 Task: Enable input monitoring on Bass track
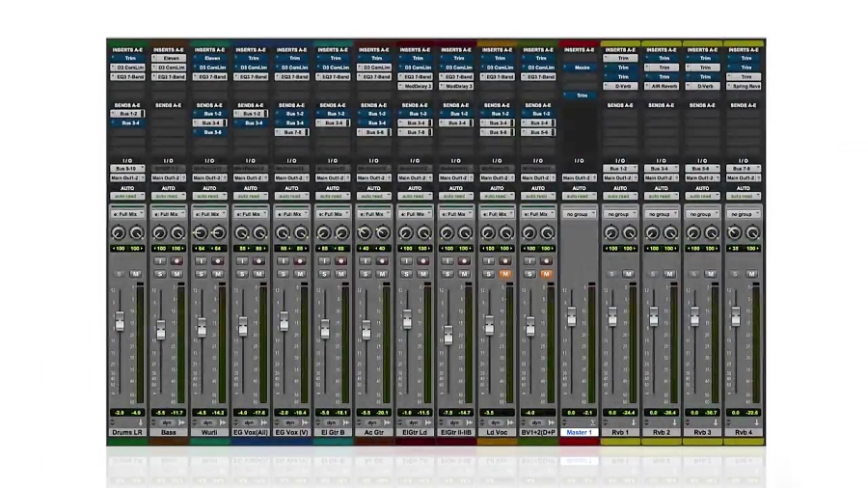coord(160,260)
